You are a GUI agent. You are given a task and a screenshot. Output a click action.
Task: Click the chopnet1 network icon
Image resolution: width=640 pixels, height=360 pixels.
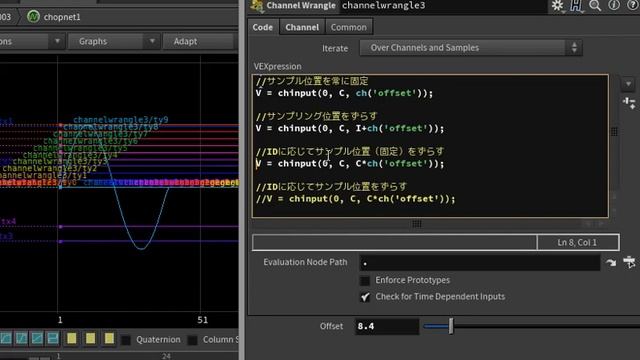coord(33,17)
